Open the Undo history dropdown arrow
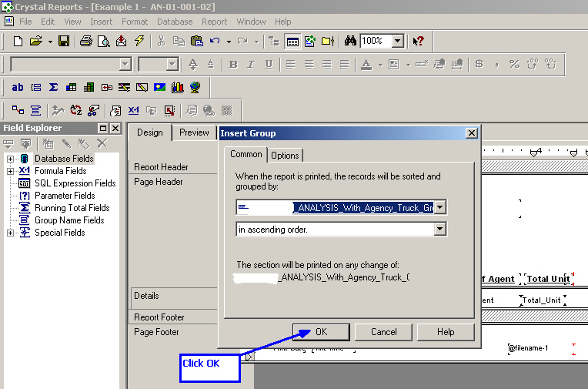This screenshot has height=389, width=588. (x=229, y=42)
